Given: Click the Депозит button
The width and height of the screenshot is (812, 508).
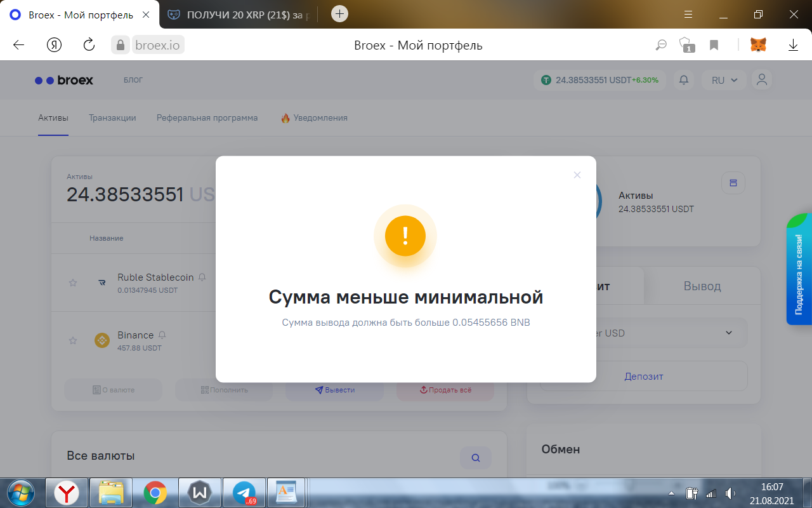Looking at the screenshot, I should pyautogui.click(x=644, y=376).
